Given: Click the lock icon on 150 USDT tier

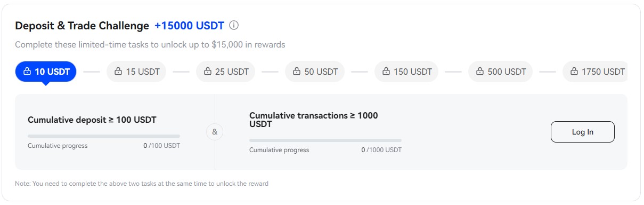Looking at the screenshot, I should (x=386, y=72).
